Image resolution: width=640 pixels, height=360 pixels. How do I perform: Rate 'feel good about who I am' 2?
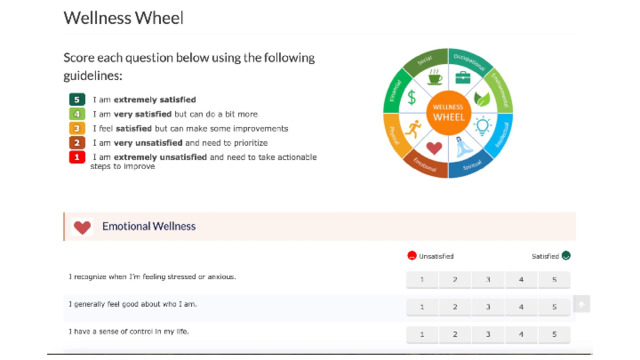point(455,307)
